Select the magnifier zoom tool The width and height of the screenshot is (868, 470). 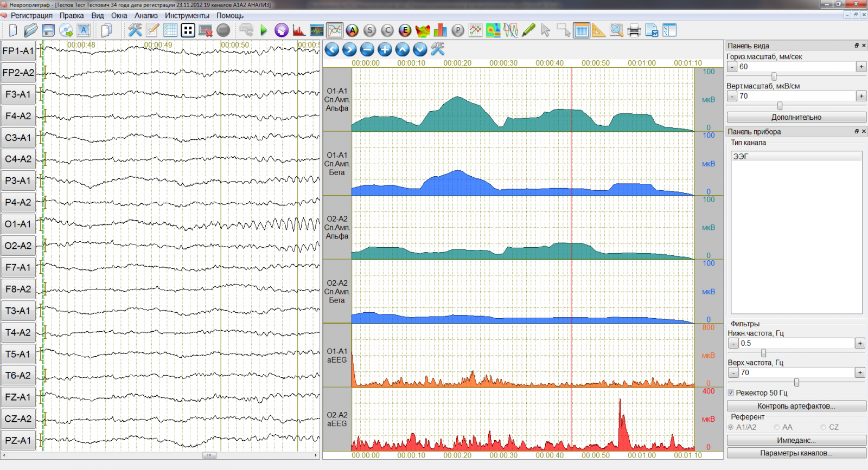click(x=616, y=30)
